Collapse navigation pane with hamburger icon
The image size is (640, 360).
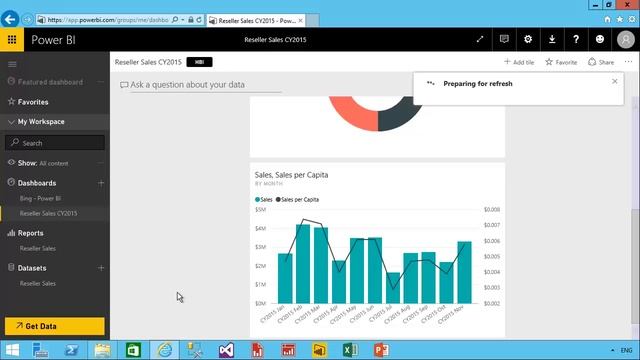point(12,64)
